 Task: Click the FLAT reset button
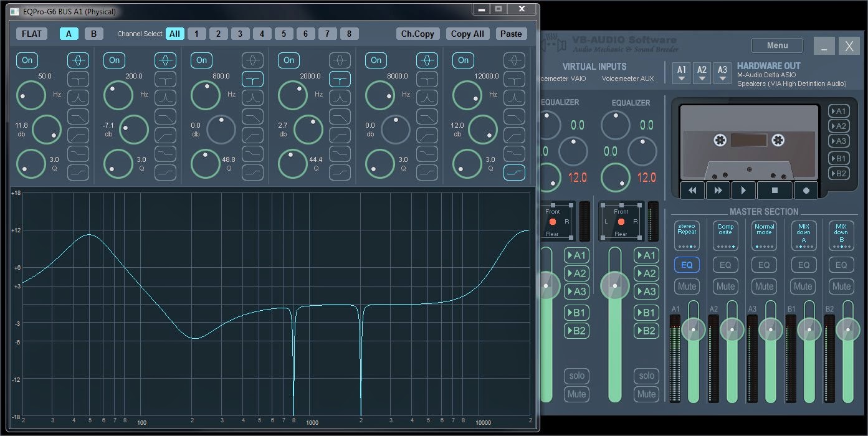click(x=31, y=34)
